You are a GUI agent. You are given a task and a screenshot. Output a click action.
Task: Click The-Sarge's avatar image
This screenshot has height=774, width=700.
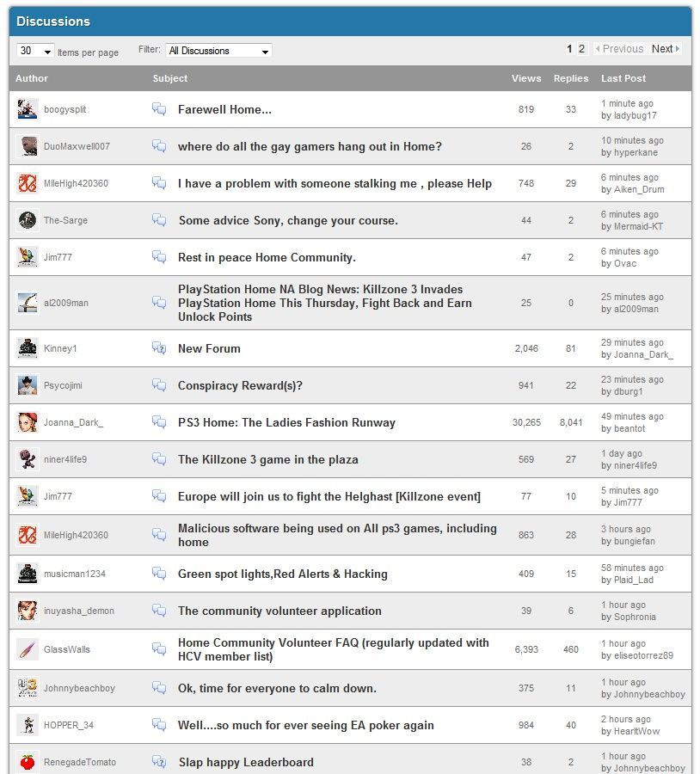click(28, 220)
